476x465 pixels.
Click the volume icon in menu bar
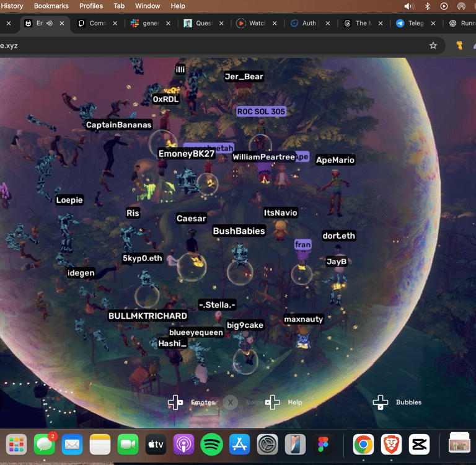[x=409, y=6]
